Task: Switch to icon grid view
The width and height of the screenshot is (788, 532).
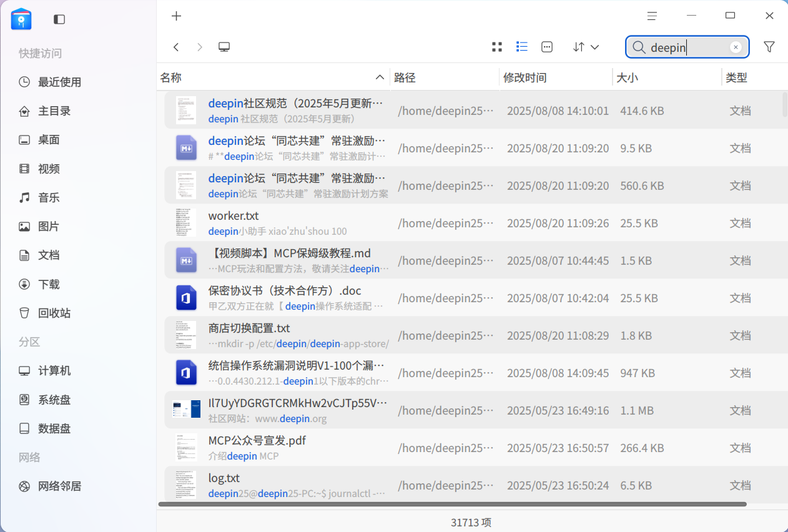Action: 497,47
